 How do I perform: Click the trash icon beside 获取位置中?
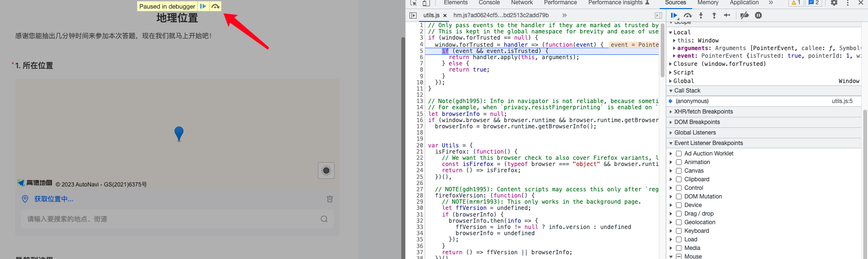330,199
